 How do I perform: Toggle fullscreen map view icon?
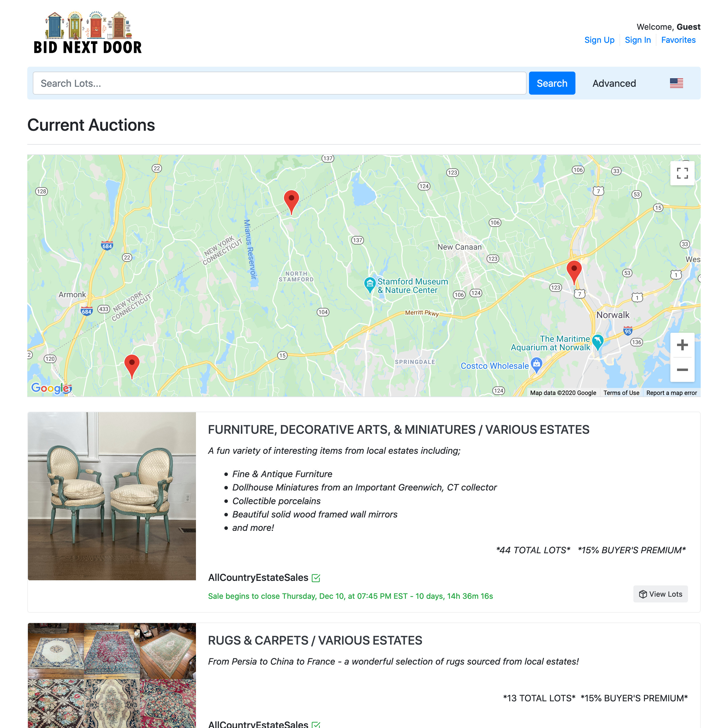pyautogui.click(x=682, y=173)
